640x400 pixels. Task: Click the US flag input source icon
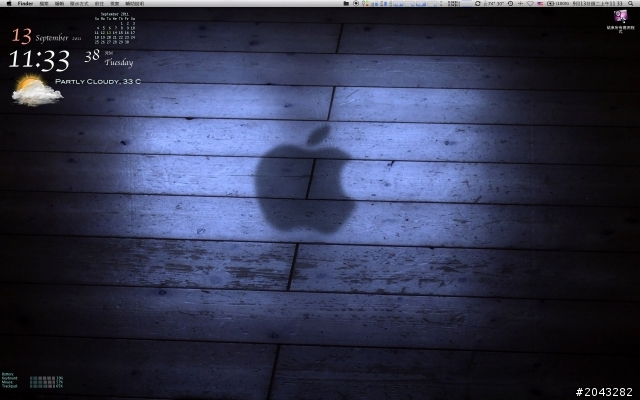click(540, 3)
